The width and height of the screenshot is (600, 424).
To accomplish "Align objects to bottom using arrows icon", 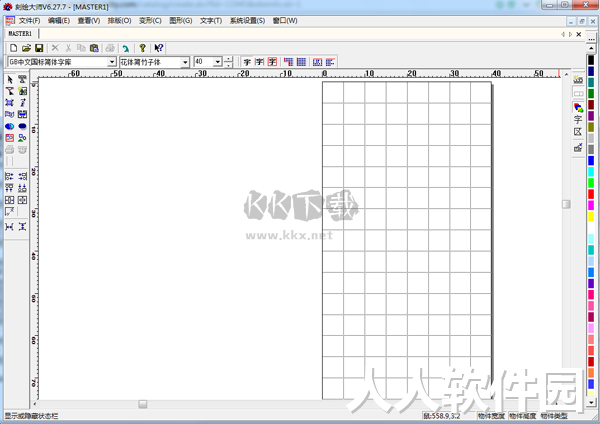I will 23,188.
